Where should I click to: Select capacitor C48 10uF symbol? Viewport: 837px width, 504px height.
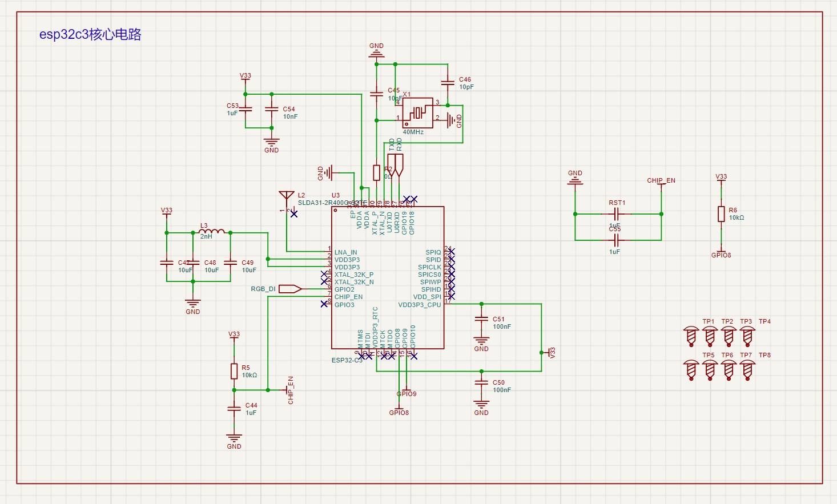(193, 263)
